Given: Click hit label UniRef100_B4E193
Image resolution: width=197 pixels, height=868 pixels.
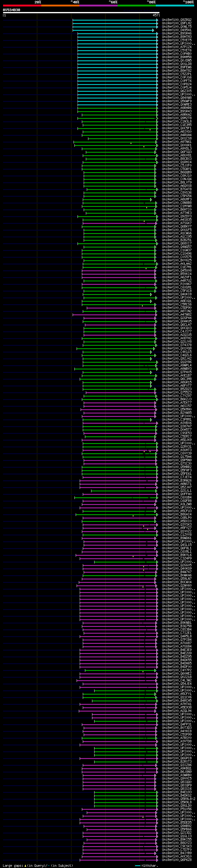Looking at the screenshot, I should pos(177,792).
